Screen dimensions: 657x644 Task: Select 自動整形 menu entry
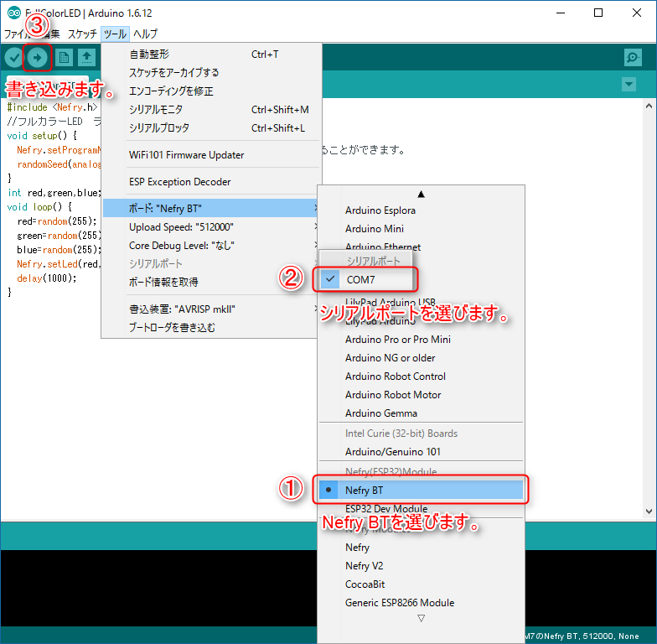coord(211,54)
